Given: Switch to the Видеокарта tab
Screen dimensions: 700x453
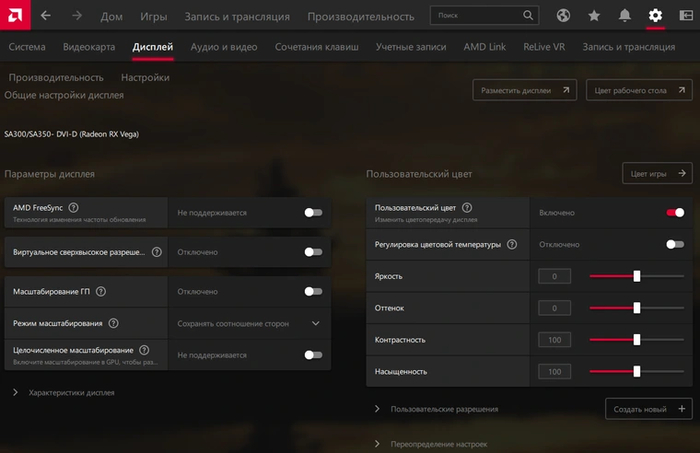Looking at the screenshot, I should pyautogui.click(x=88, y=47).
